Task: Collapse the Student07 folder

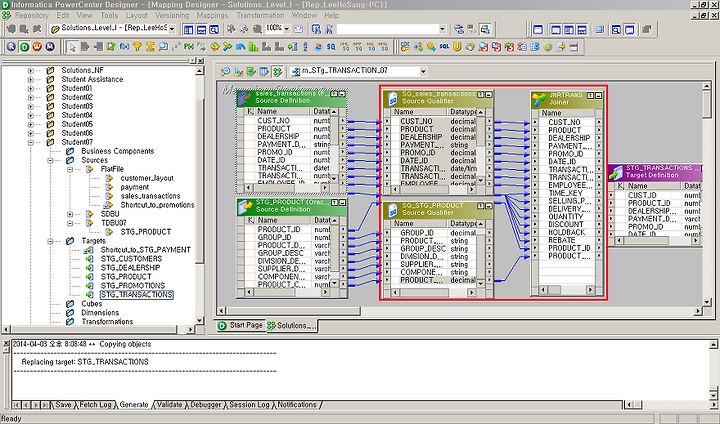Action: [31, 142]
